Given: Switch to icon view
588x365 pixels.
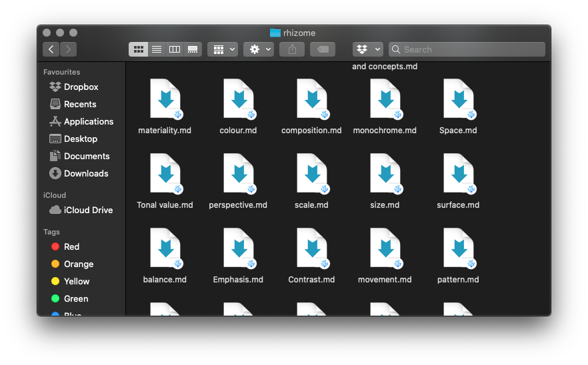Looking at the screenshot, I should (x=139, y=49).
